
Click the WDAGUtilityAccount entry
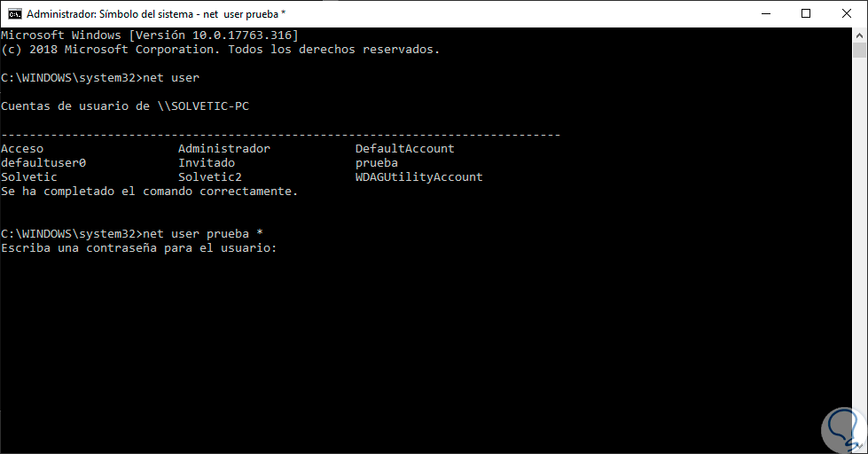click(418, 177)
